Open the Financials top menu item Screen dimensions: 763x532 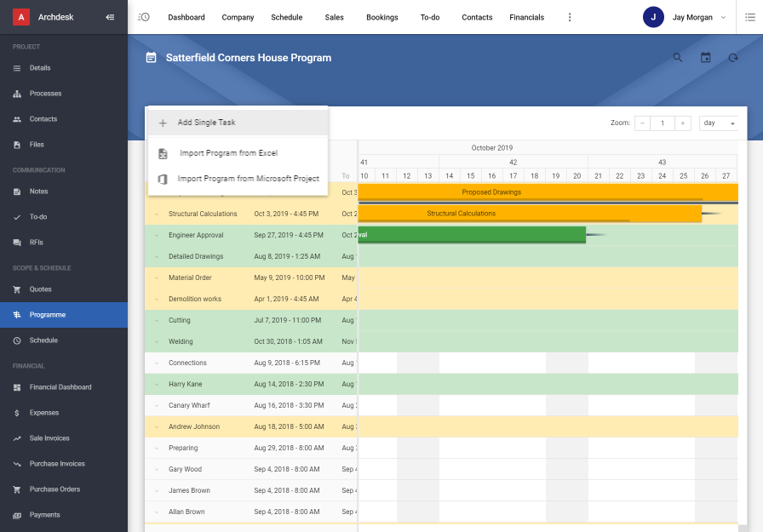pos(526,17)
